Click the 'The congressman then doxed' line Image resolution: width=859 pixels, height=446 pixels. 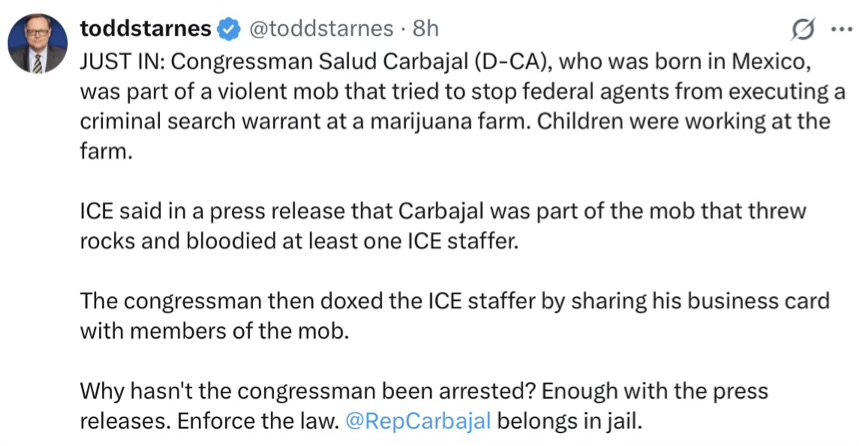[455, 301]
